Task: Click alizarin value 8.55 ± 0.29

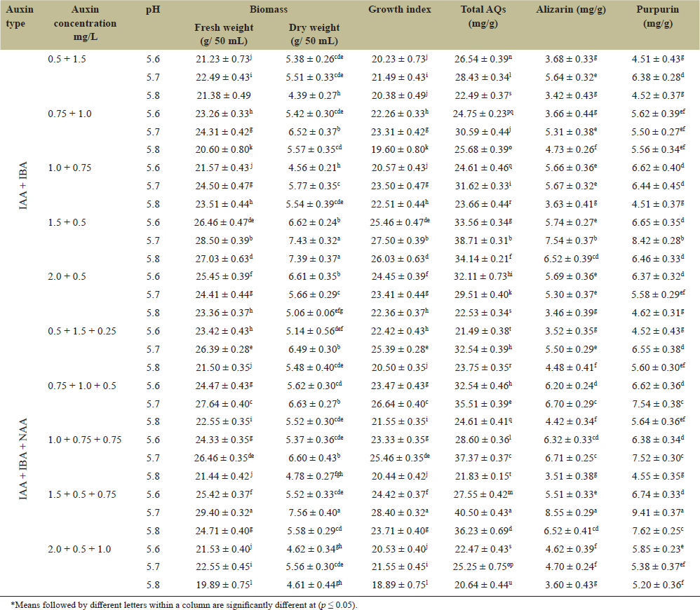Action: coord(566,513)
